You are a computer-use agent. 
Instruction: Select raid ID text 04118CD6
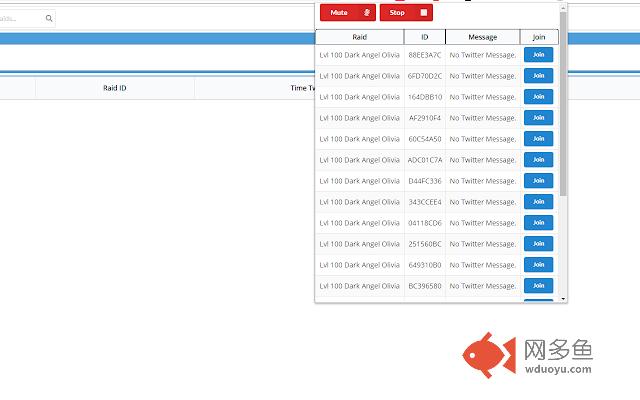coord(424,223)
